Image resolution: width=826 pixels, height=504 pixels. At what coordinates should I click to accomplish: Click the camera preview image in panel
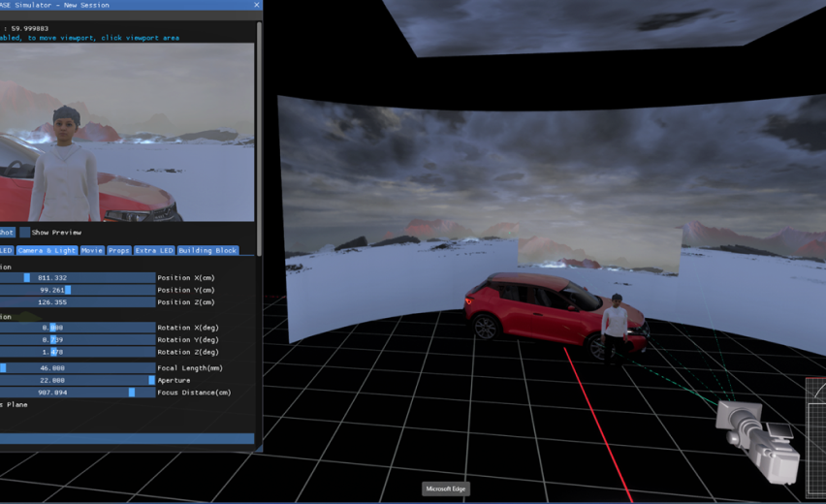point(126,131)
